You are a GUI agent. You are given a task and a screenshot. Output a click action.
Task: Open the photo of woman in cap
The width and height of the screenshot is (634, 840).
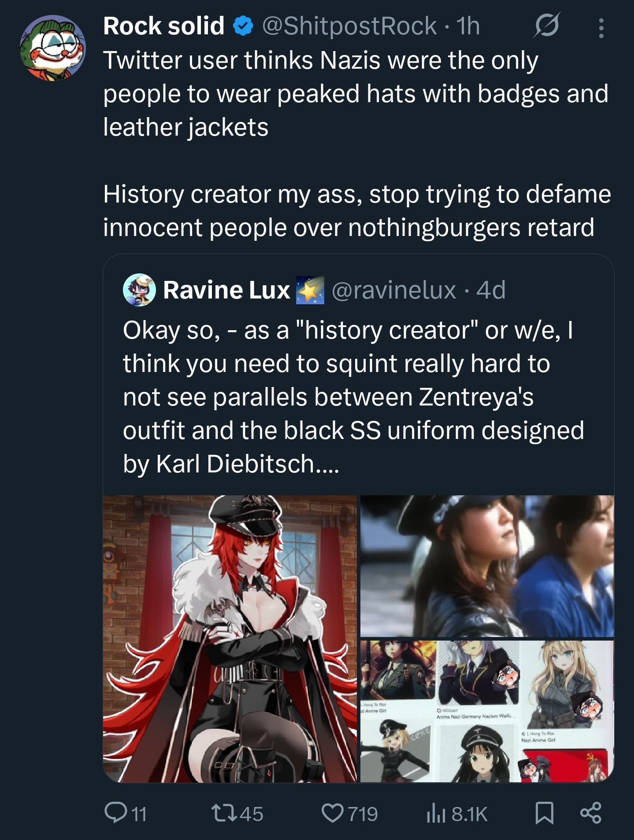coord(487,566)
